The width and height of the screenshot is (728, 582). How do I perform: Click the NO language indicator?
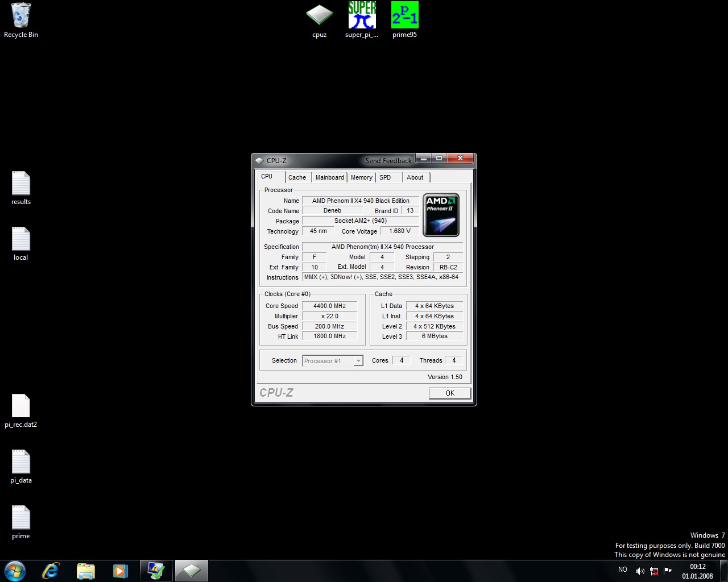point(623,569)
